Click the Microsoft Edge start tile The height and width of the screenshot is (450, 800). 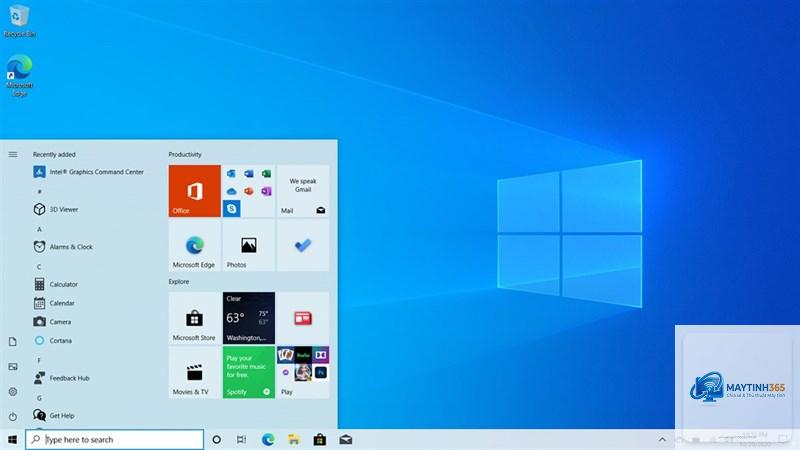pyautogui.click(x=194, y=245)
